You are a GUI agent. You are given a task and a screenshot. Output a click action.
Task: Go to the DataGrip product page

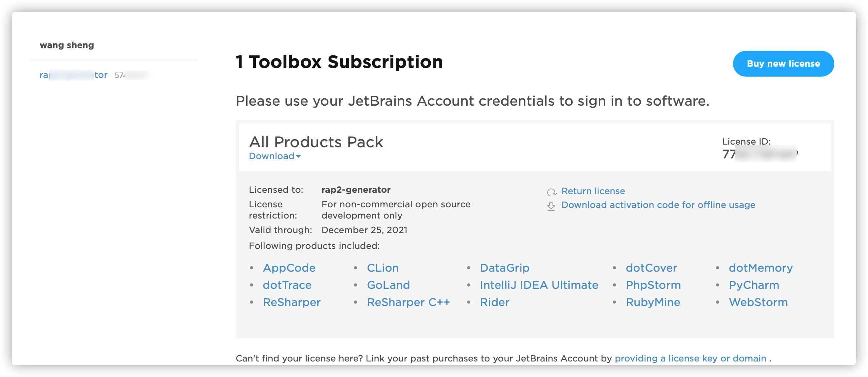[x=504, y=268]
